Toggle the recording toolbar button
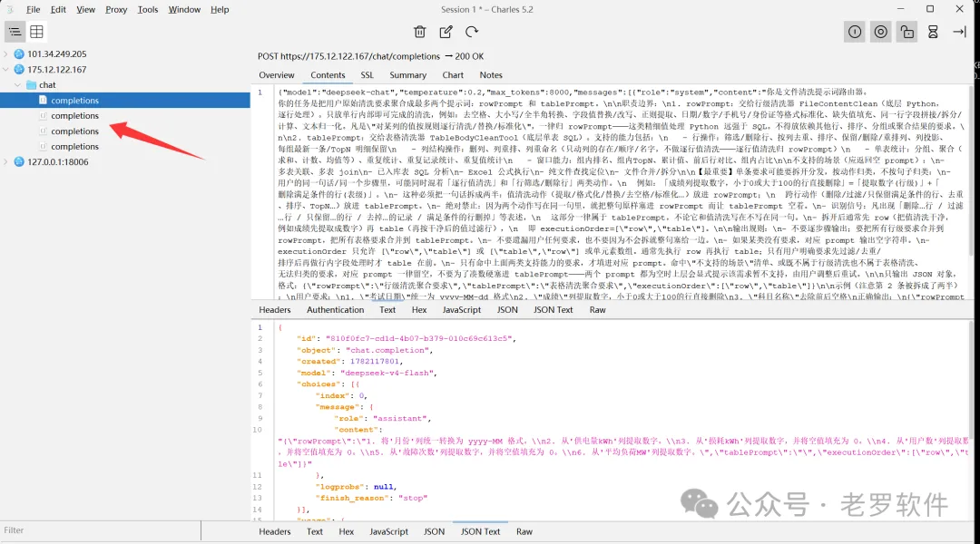 click(880, 32)
